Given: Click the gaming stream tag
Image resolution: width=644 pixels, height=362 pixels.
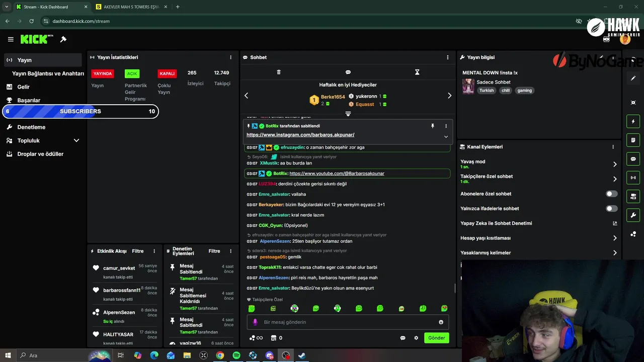Looking at the screenshot, I should [524, 90].
